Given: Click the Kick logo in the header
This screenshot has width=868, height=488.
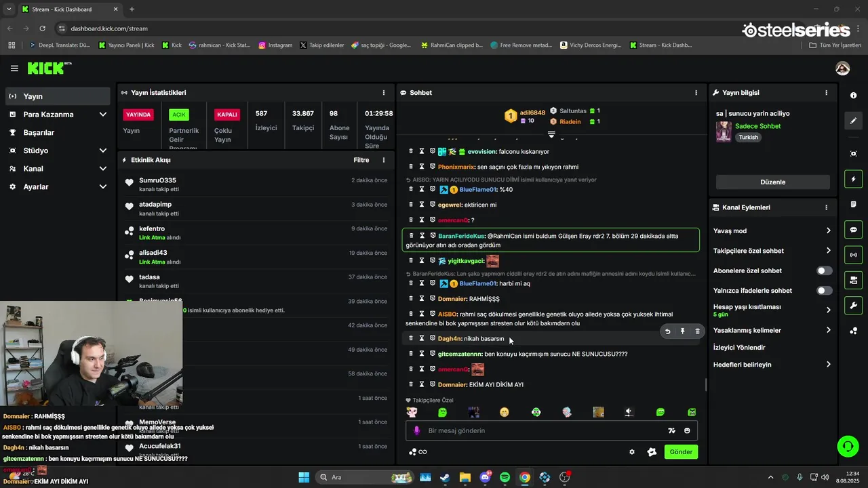Looking at the screenshot, I should 50,68.
